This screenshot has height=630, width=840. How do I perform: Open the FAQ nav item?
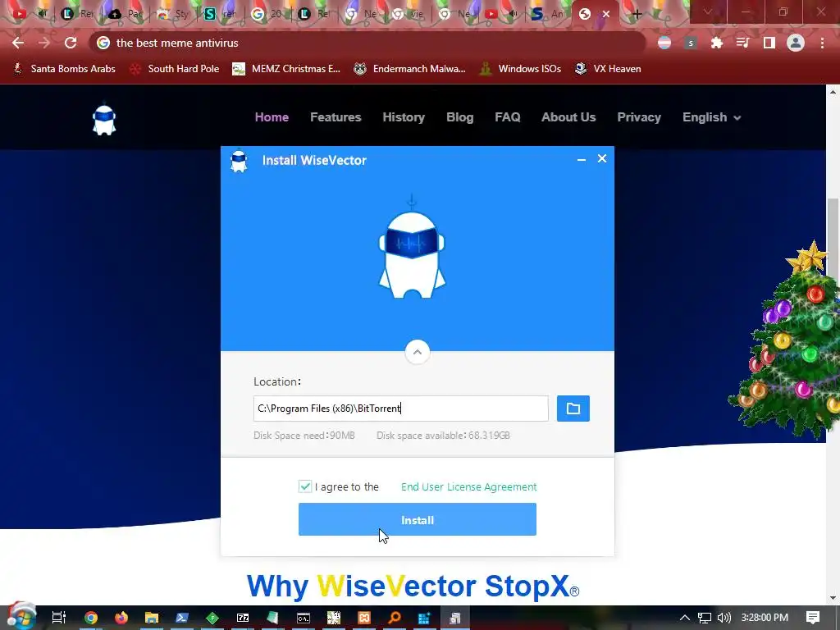(507, 116)
